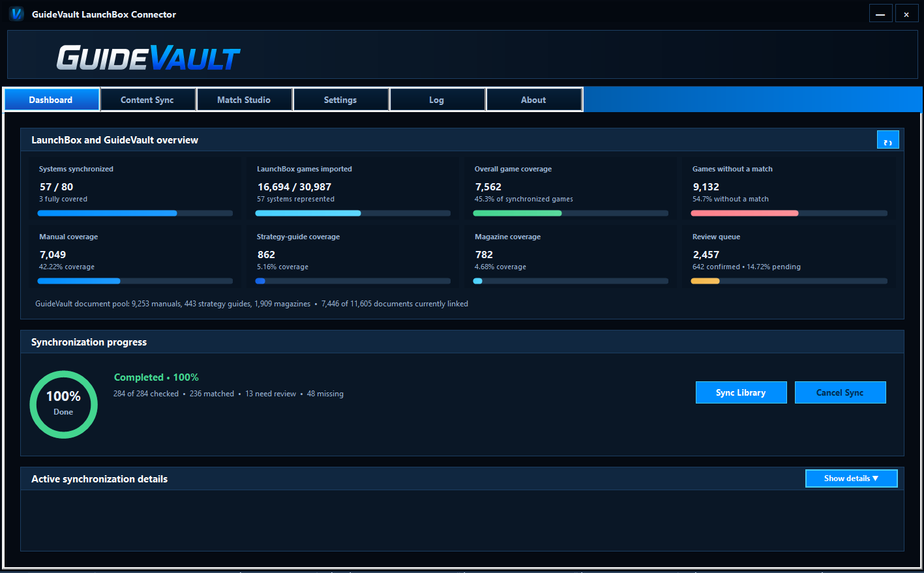The width and height of the screenshot is (924, 573).
Task: Expand the Show details dropdown
Action: coord(852,478)
